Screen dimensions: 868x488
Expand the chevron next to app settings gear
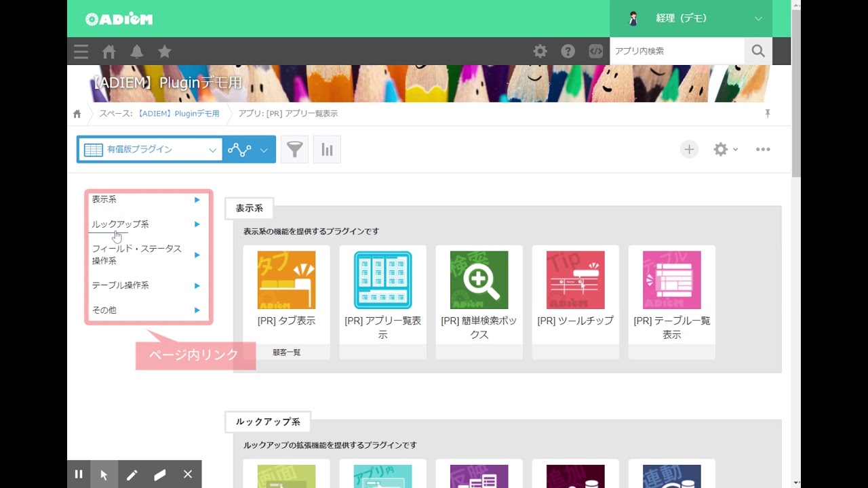click(736, 150)
